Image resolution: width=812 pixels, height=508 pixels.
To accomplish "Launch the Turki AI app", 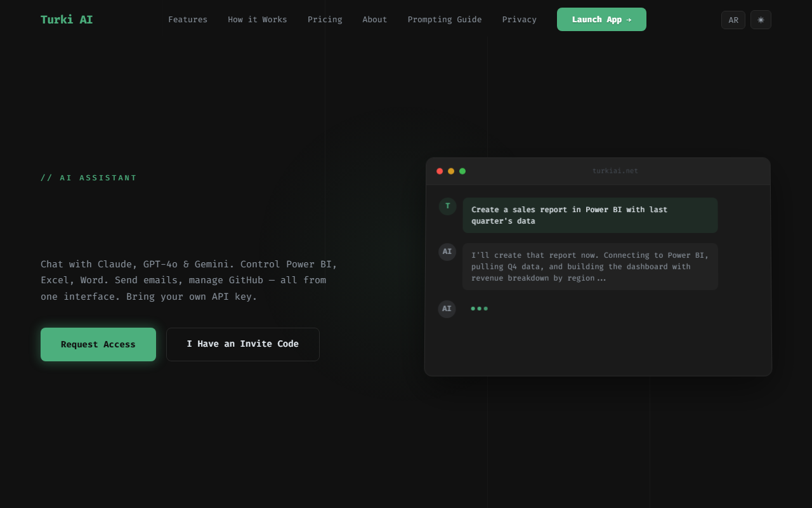I will point(601,19).
